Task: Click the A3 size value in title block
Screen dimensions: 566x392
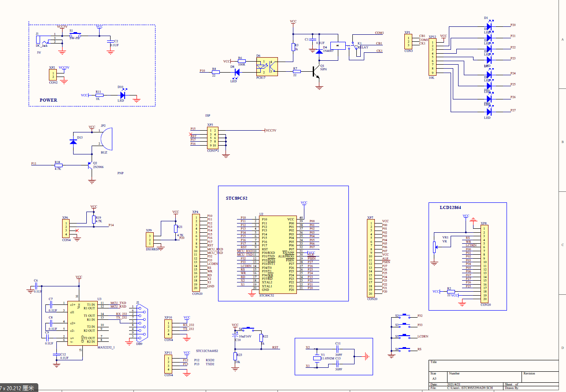Action: point(434,378)
